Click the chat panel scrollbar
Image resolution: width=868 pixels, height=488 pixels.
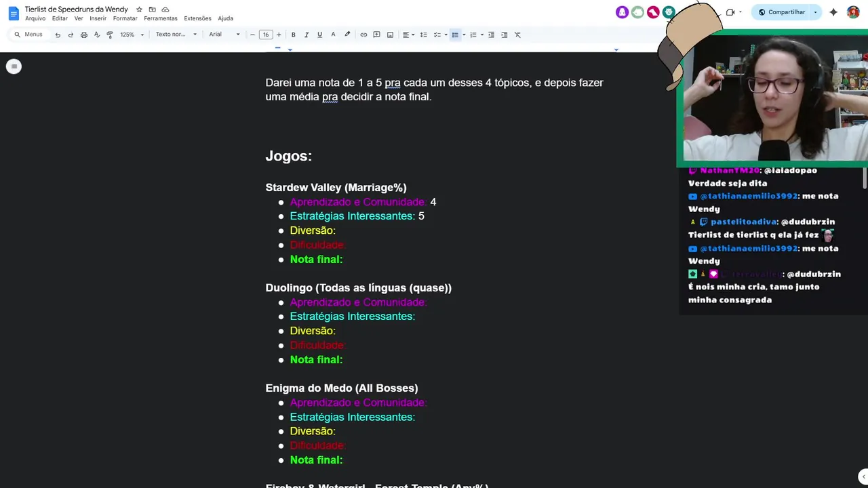(x=865, y=178)
